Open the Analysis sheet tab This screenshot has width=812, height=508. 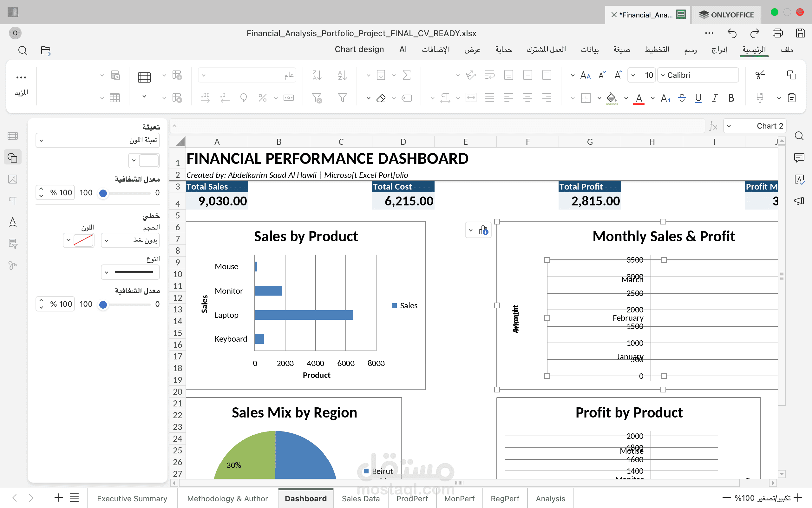coord(550,498)
